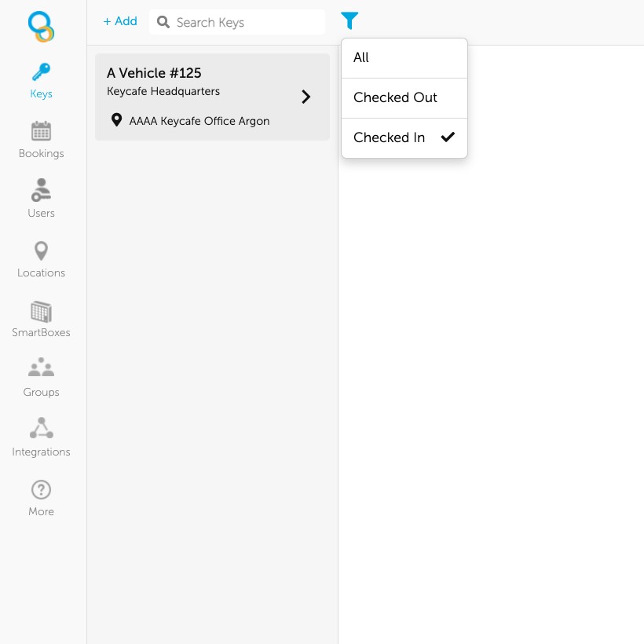Select the A Vehicle #125 key title
The height and width of the screenshot is (644, 644).
click(154, 73)
